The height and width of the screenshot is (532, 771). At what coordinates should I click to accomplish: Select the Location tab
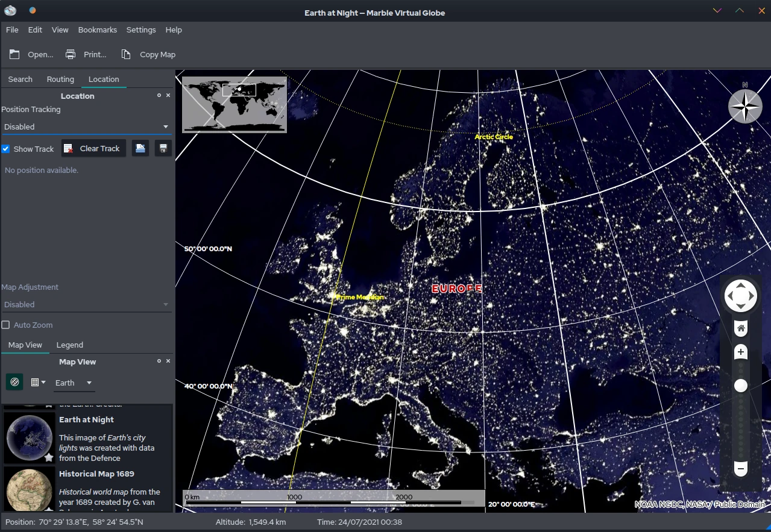point(104,79)
